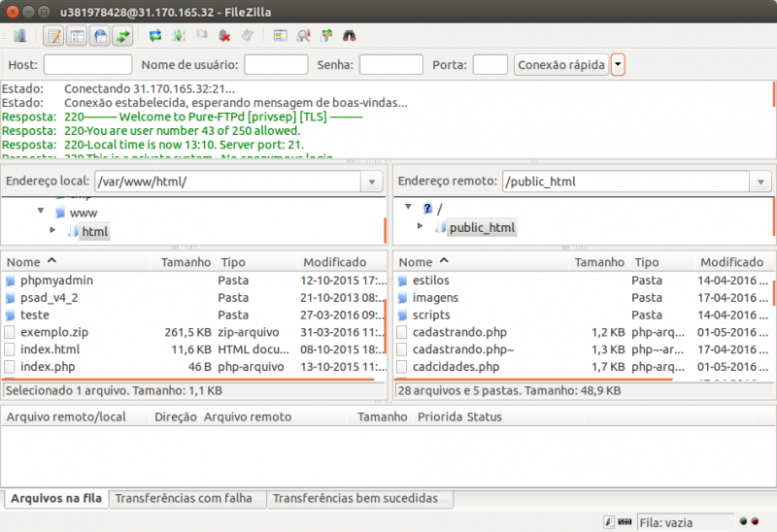This screenshot has height=532, width=777.
Task: Toggle the local directory tree view
Action: tap(77, 36)
